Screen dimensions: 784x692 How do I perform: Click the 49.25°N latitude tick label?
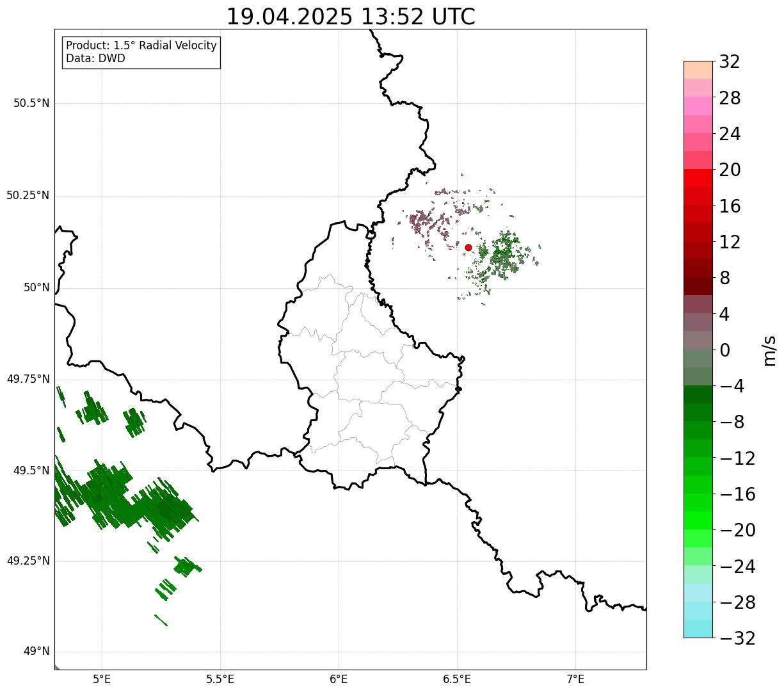28,561
